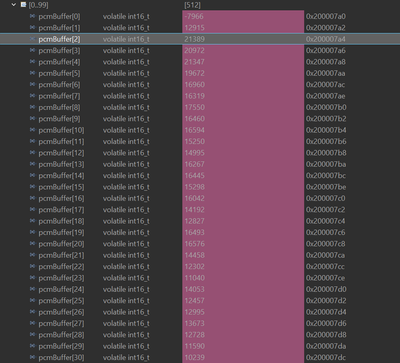Screen dimensions: 400x363
Task: Select the pcmBuffer[22] variable name
Action: tap(61, 266)
